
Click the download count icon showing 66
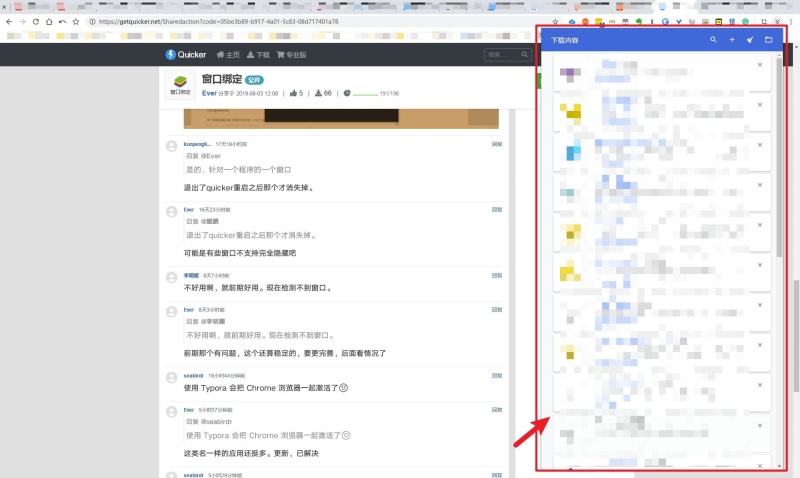click(318, 93)
